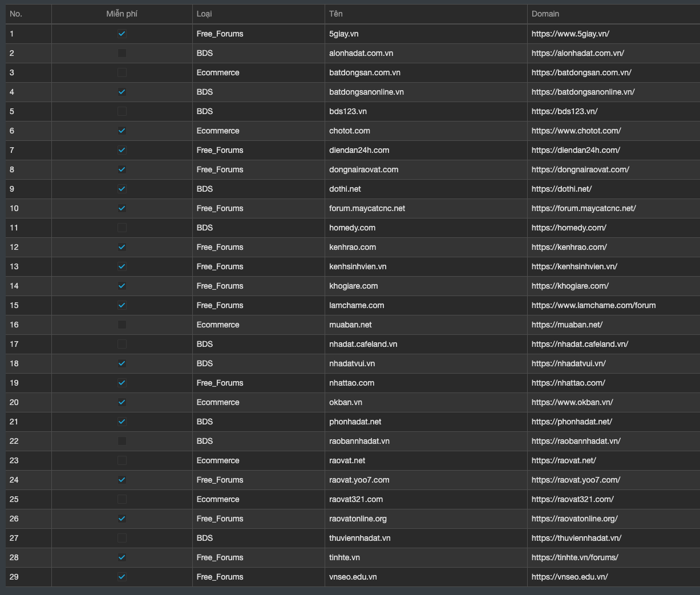Check the Miễn phí box for alonhadat.com.vn
This screenshot has width=700, height=595.
coord(122,53)
